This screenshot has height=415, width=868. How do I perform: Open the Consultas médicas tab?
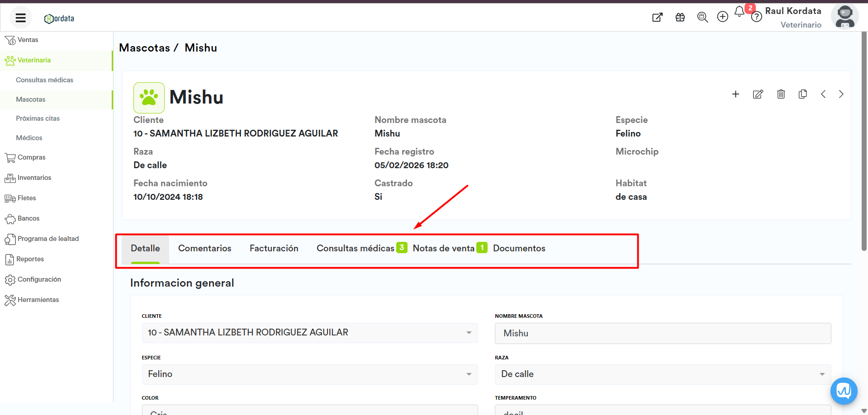356,248
